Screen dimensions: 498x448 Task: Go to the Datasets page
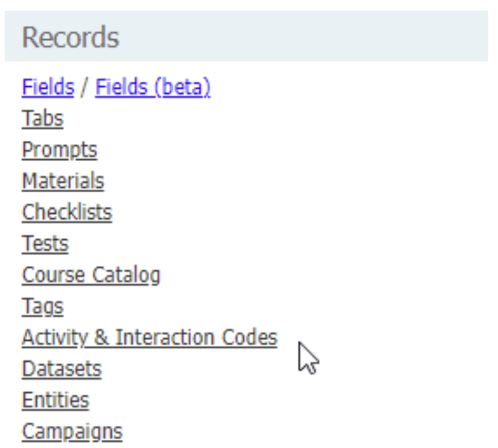[x=62, y=369]
